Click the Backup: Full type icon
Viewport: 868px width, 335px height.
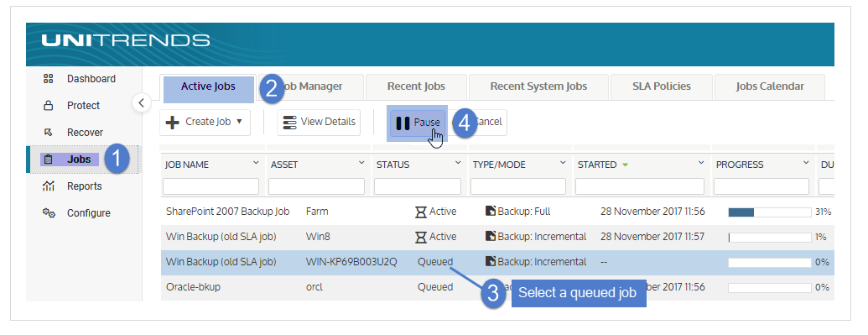[491, 211]
